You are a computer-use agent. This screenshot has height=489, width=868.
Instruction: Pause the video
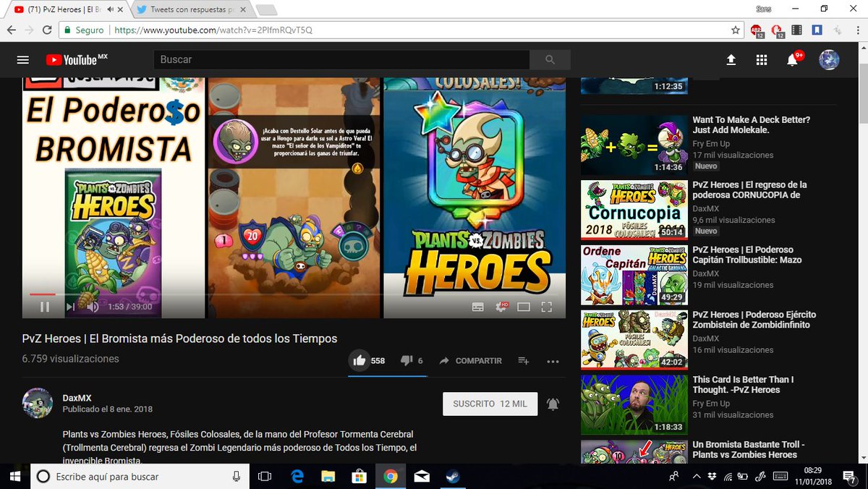(45, 307)
